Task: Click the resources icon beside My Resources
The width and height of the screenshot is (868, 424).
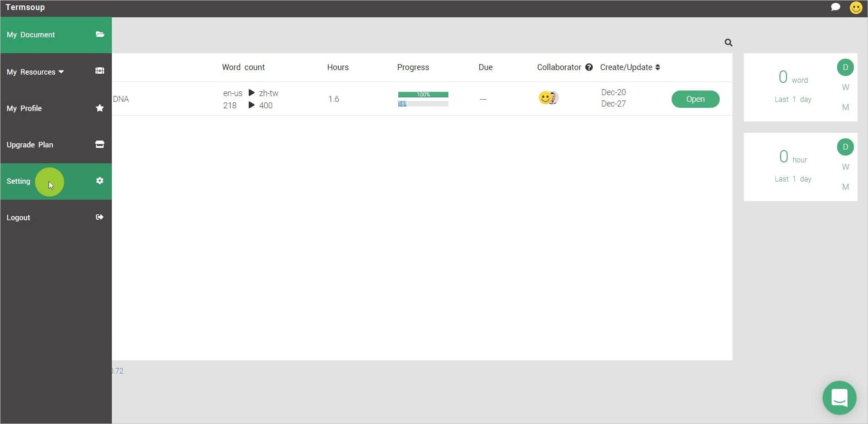Action: click(x=100, y=71)
